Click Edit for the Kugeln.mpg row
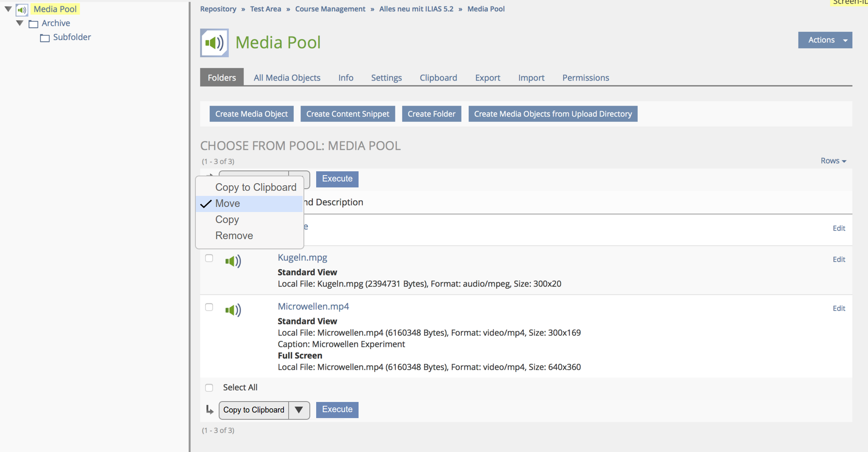Image resolution: width=868 pixels, height=452 pixels. (838, 259)
